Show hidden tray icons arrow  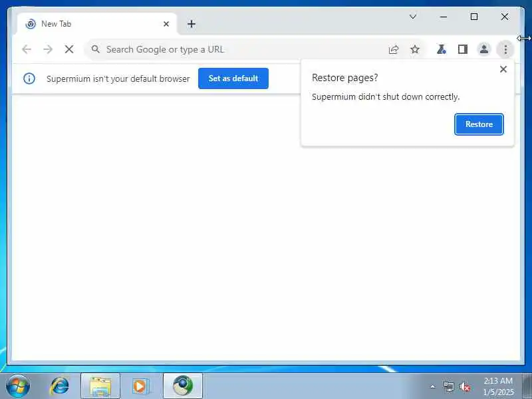pos(433,386)
